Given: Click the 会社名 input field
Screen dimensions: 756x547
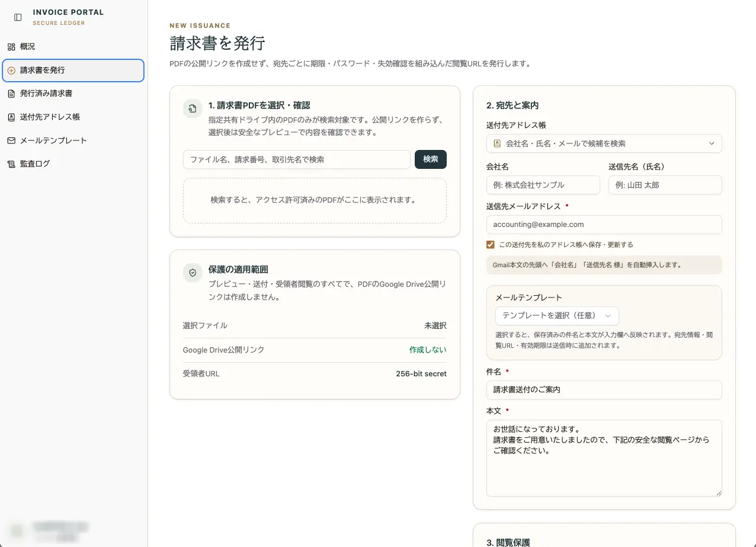Looking at the screenshot, I should tap(543, 185).
